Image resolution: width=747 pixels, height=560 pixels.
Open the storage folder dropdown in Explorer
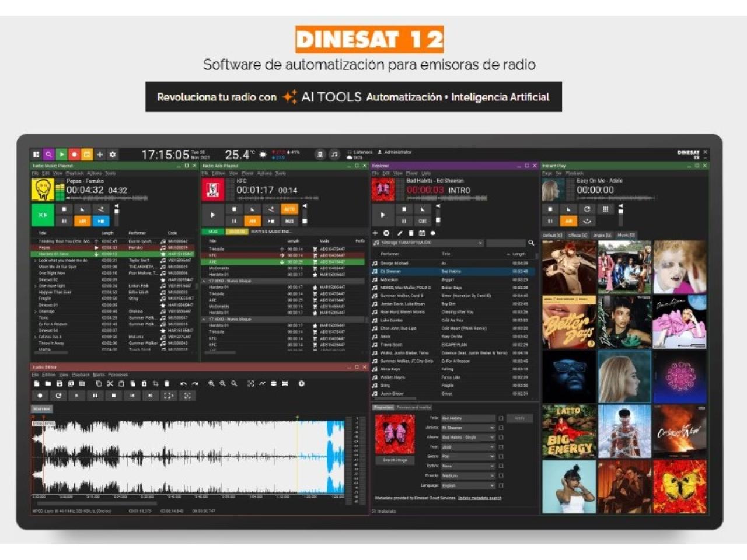click(x=428, y=243)
